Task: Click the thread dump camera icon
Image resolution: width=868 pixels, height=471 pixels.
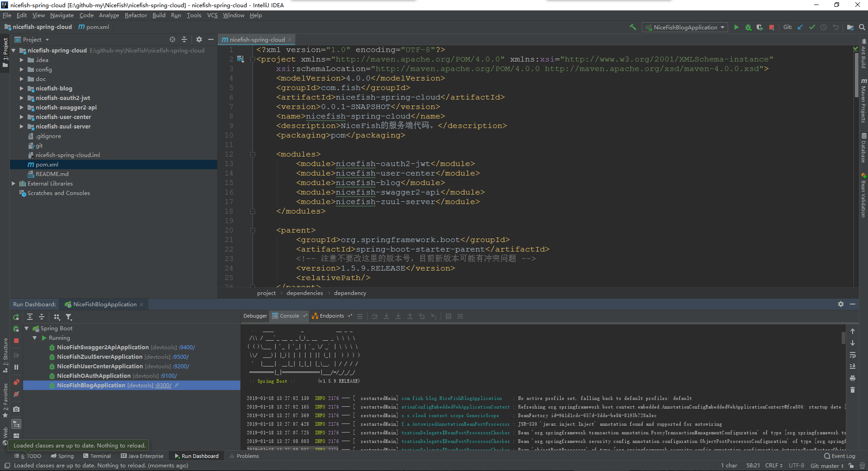Action: (x=16, y=409)
